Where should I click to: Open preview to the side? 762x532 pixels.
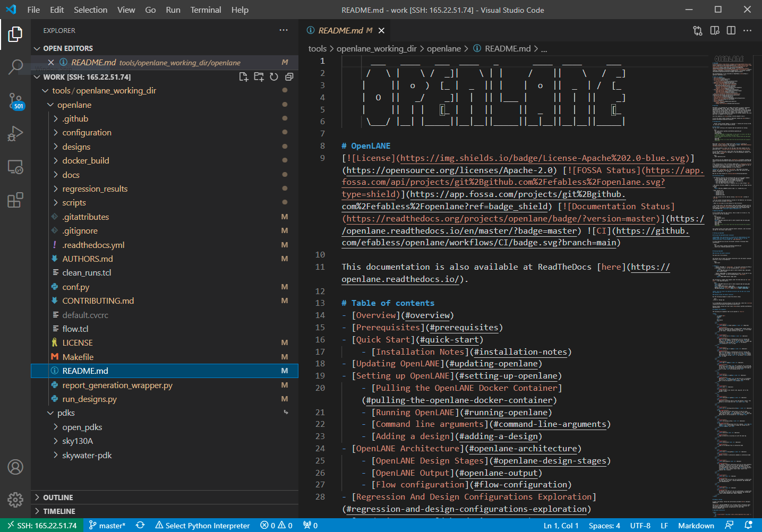(x=715, y=31)
